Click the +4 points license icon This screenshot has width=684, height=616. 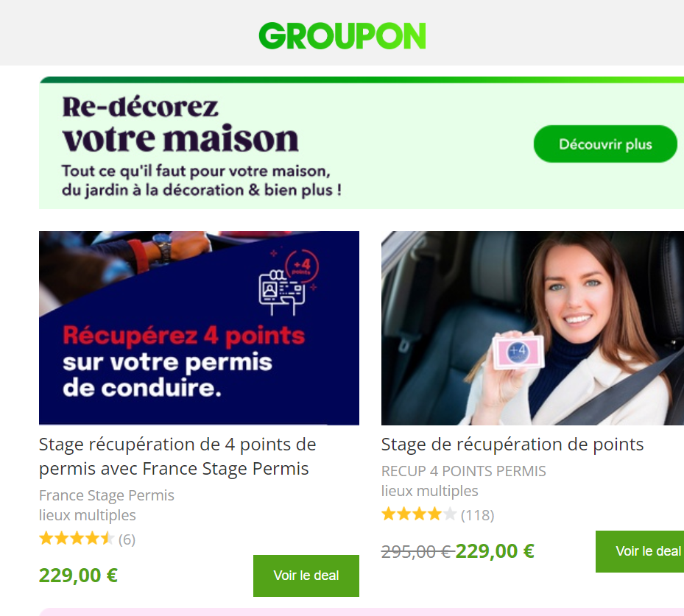(x=289, y=282)
